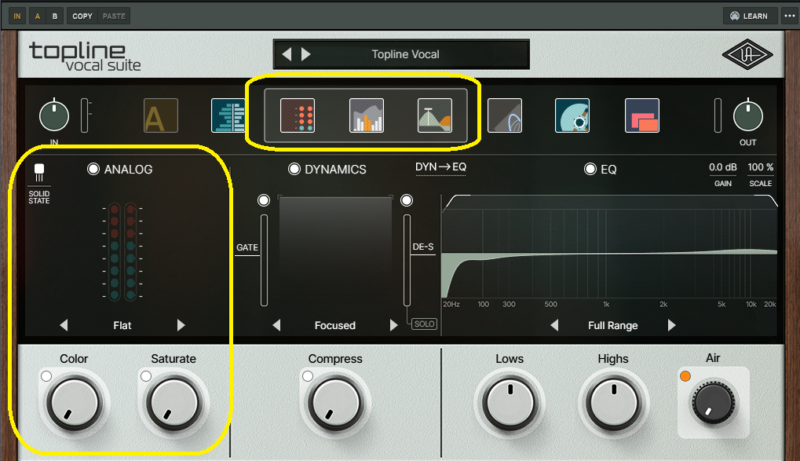The image size is (800, 461).
Task: Switch to next analog preset after Flat
Action: click(x=181, y=325)
